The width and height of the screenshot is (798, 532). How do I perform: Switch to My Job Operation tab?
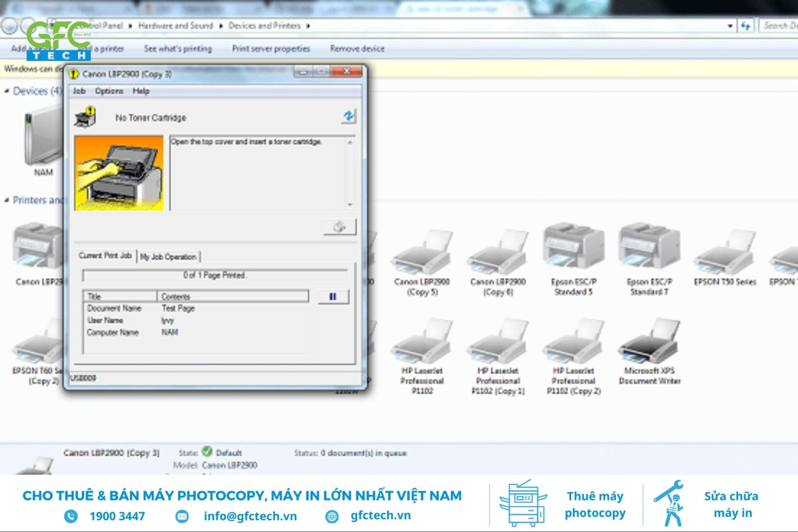click(168, 257)
